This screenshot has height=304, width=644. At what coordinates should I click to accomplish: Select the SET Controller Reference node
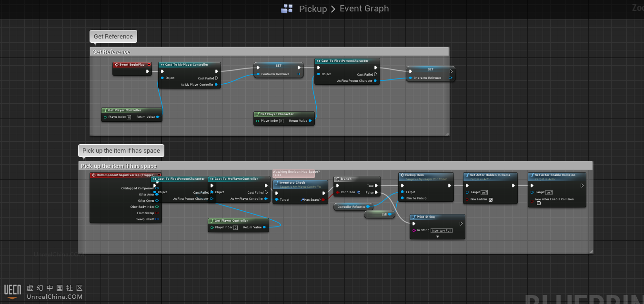(279, 70)
